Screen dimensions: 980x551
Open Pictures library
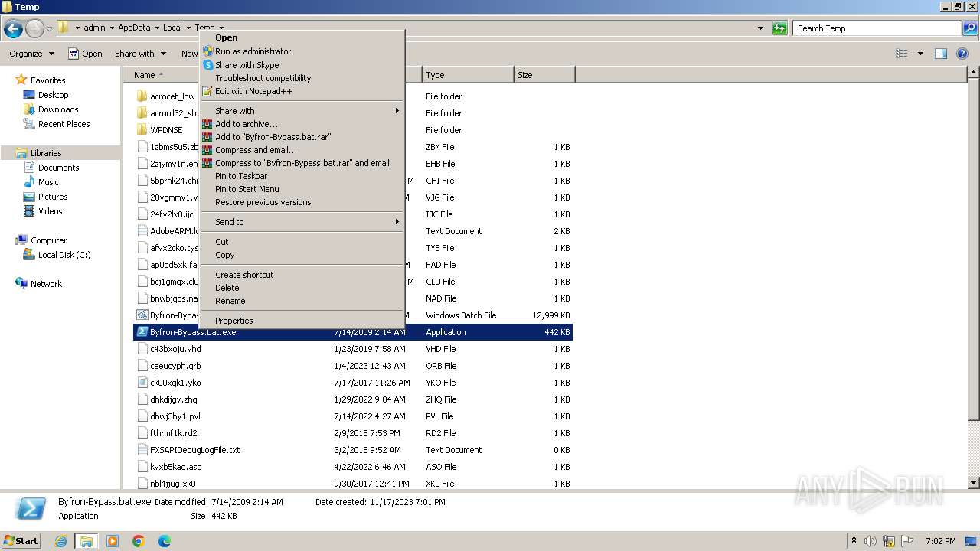[x=53, y=197]
